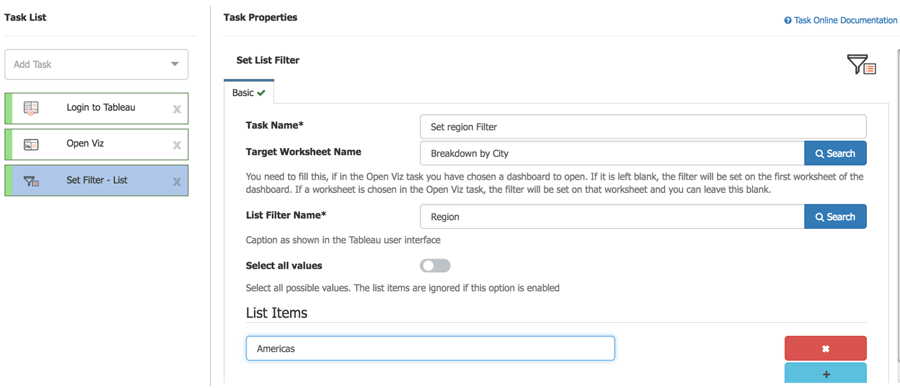Click the Task List heading
The image size is (900, 388).
tap(25, 17)
